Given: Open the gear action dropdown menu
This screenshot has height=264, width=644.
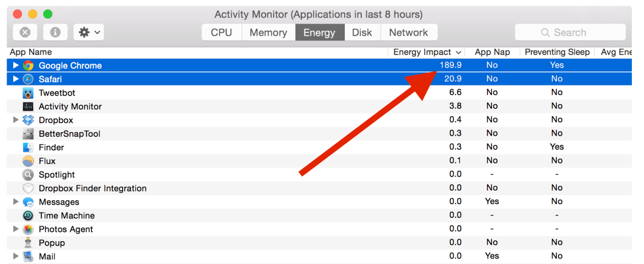Looking at the screenshot, I should (89, 33).
